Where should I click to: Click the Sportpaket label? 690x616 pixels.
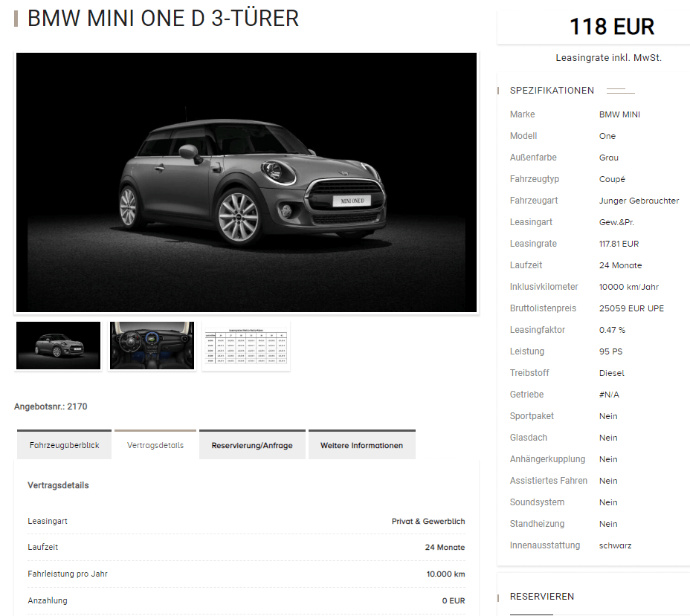coord(532,416)
